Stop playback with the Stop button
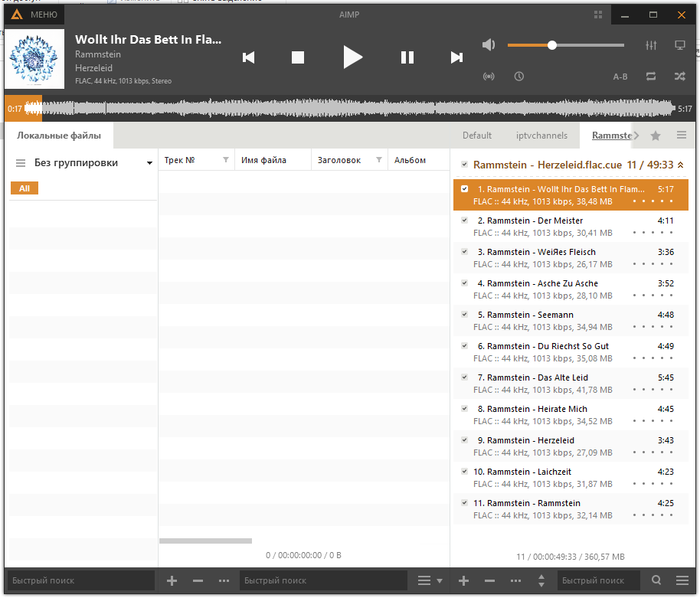 click(x=298, y=57)
